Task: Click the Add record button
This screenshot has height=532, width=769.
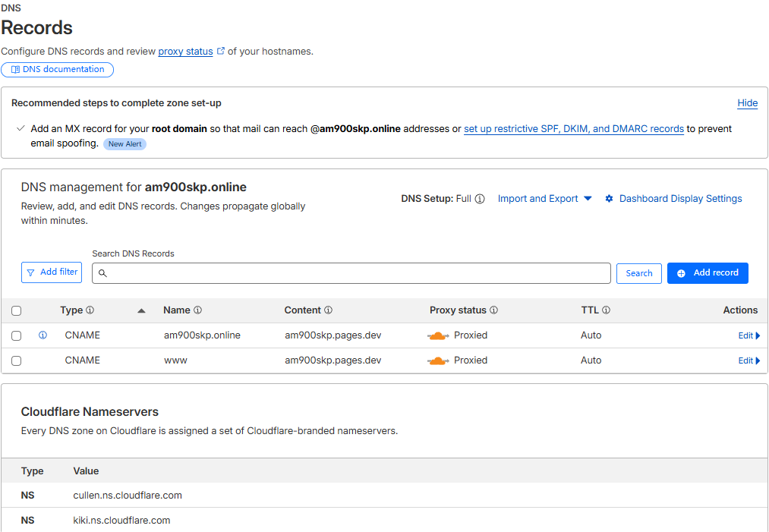Action: pyautogui.click(x=708, y=273)
